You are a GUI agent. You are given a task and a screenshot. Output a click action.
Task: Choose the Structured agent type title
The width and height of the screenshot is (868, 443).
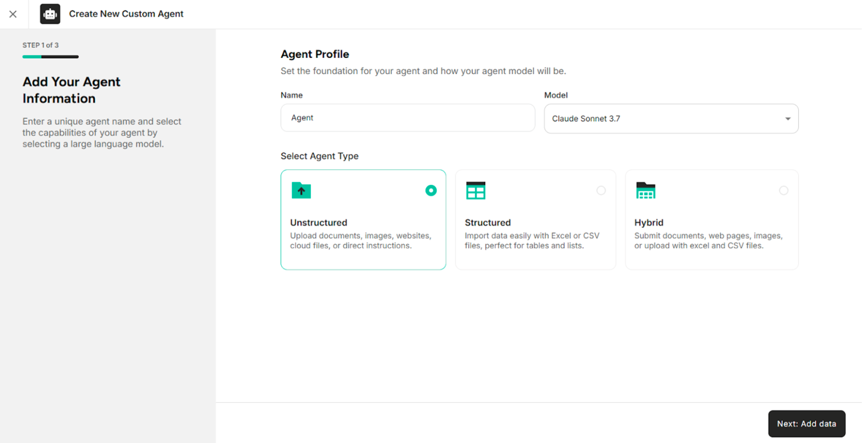pos(488,222)
